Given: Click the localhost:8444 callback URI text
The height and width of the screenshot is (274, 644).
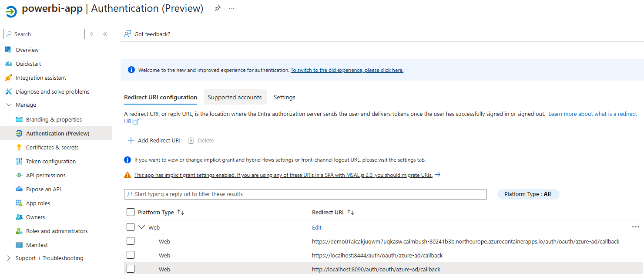Looking at the screenshot, I should click(x=377, y=255).
